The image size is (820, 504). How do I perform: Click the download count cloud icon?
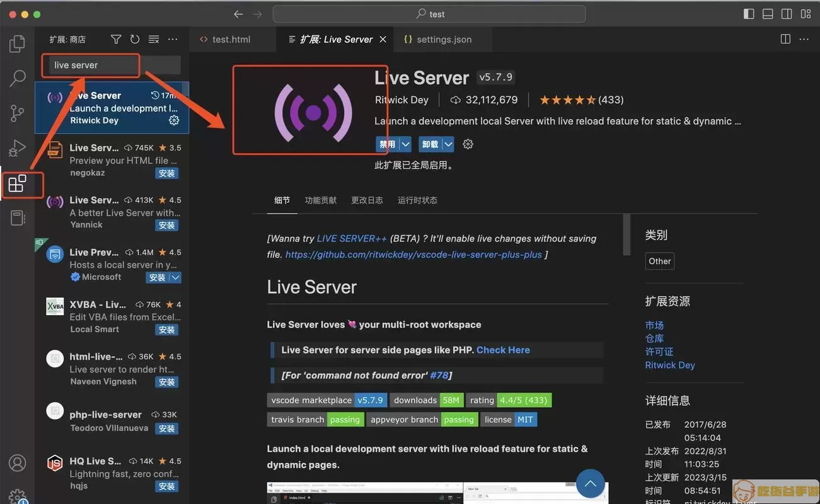pos(456,100)
